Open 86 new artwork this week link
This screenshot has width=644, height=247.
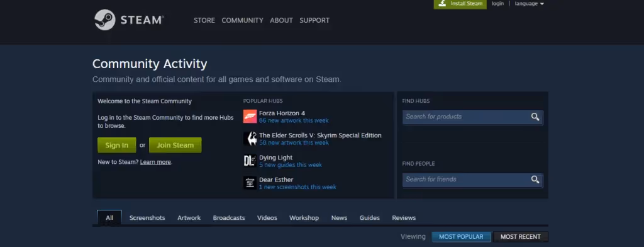coord(294,120)
